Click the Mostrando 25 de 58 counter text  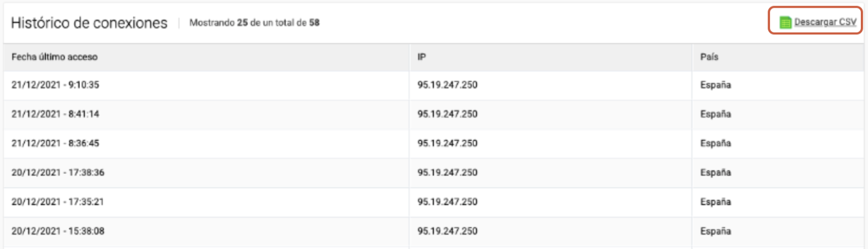pos(254,23)
